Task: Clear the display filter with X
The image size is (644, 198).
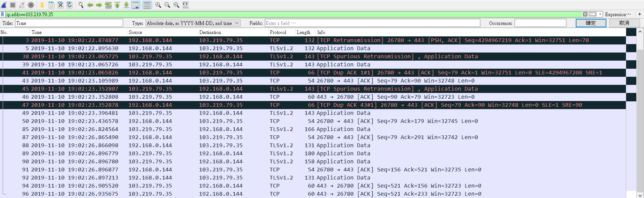Action: tap(585, 14)
